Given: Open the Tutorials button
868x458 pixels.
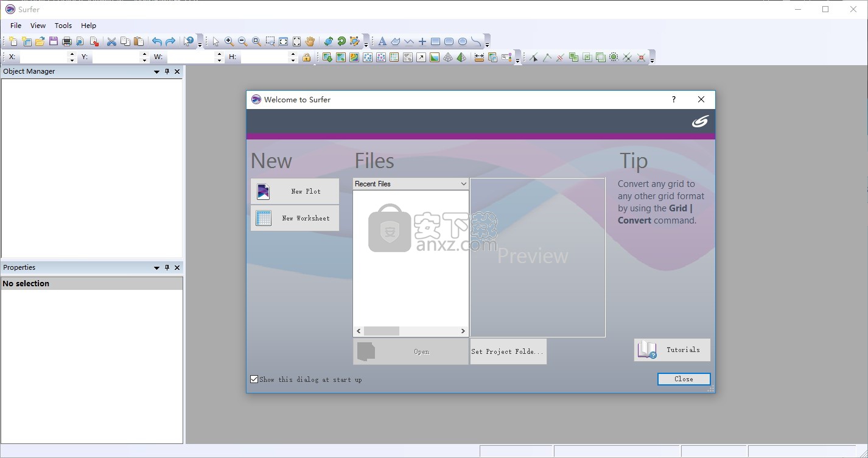Looking at the screenshot, I should tap(672, 350).
